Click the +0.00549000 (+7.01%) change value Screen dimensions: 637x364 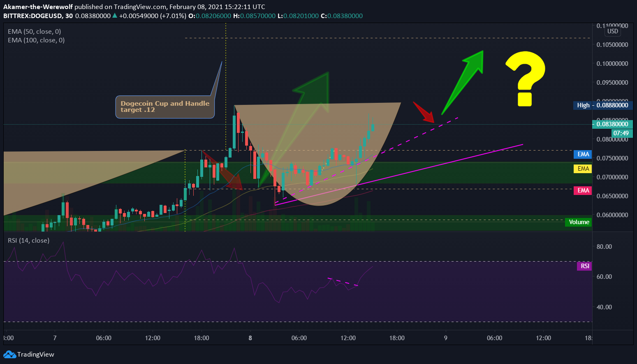pos(153,16)
